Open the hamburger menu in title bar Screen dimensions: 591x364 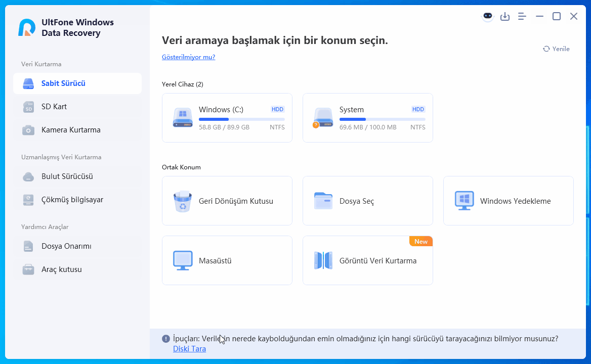click(523, 16)
